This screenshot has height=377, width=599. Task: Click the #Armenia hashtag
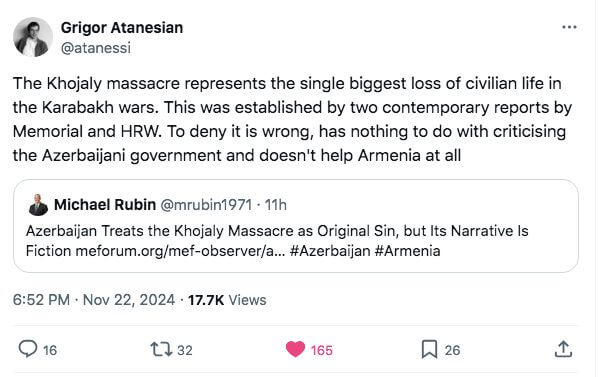click(408, 251)
